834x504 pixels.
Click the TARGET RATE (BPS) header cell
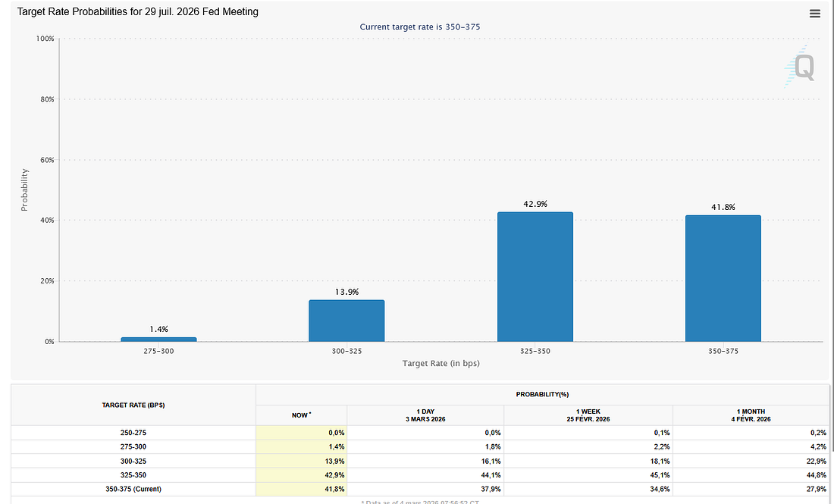click(133, 405)
